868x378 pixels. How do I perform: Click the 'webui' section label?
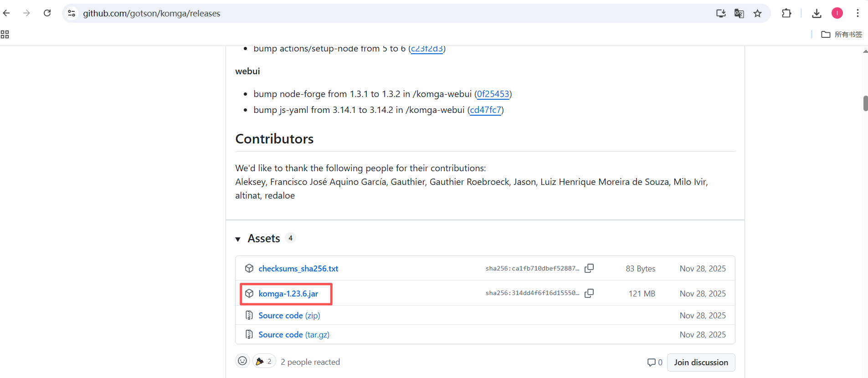tap(247, 71)
